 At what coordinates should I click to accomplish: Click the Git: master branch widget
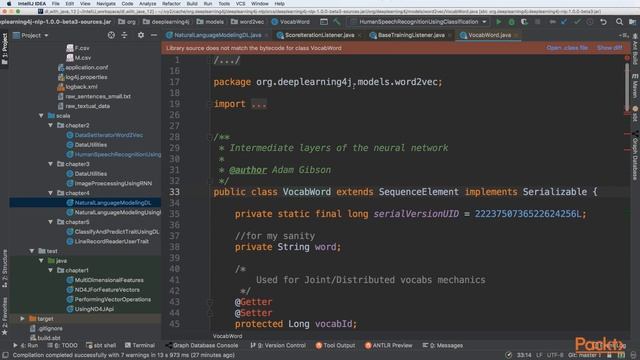coord(584,355)
